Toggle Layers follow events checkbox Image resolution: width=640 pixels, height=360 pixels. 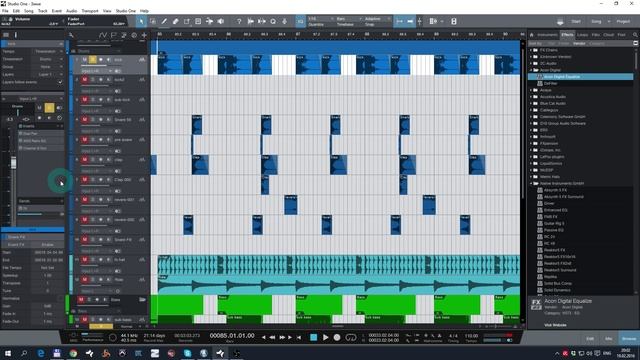click(60, 82)
